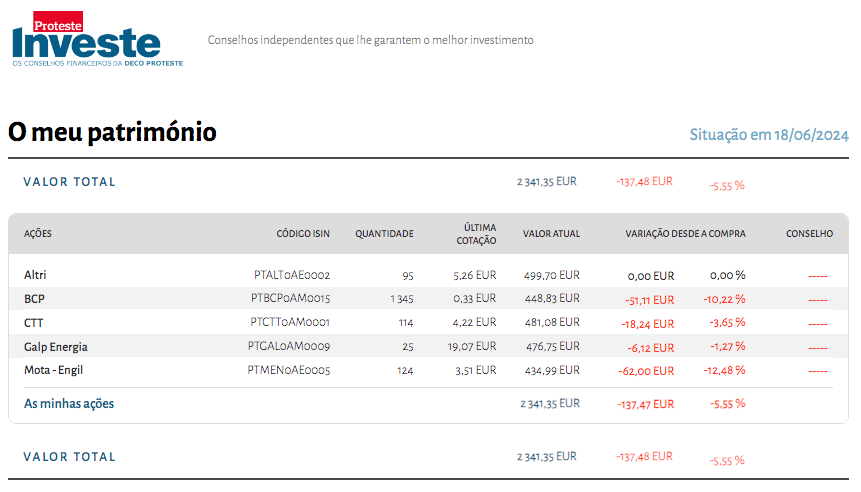Click Altri current value 499,70 EUR
The width and height of the screenshot is (861, 492).
click(x=552, y=275)
